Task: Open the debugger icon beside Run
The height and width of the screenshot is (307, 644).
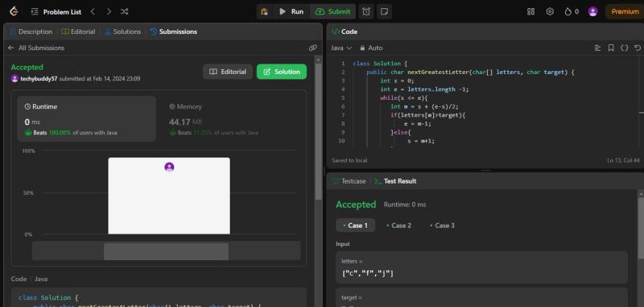Action: click(x=265, y=11)
